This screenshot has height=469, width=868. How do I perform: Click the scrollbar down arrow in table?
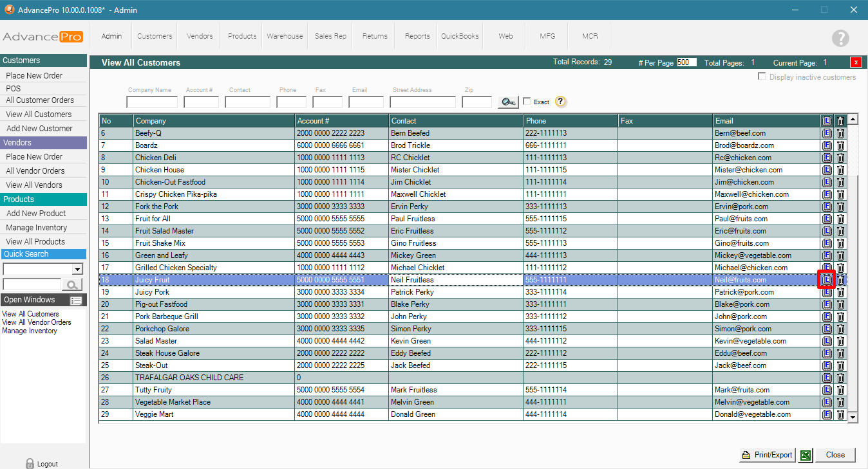pyautogui.click(x=853, y=417)
